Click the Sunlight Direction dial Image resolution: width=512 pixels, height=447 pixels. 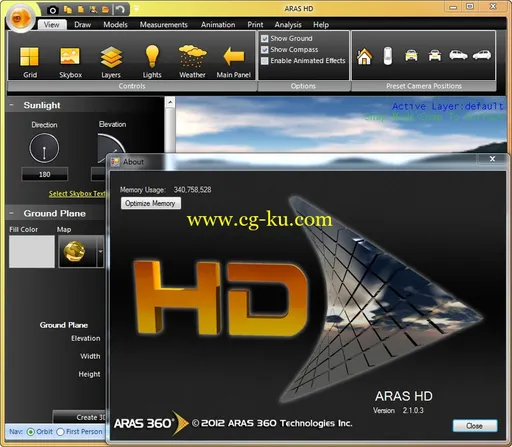pyautogui.click(x=44, y=148)
